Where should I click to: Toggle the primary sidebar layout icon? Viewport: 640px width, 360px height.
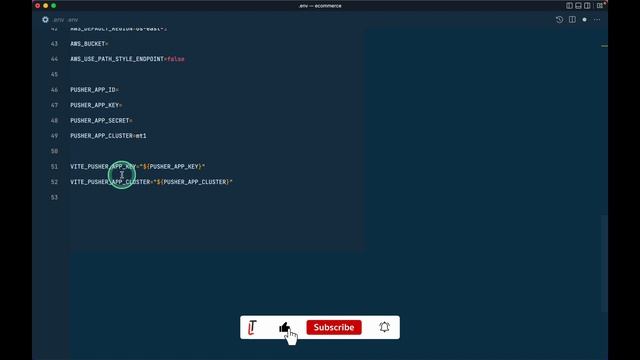coord(569,6)
